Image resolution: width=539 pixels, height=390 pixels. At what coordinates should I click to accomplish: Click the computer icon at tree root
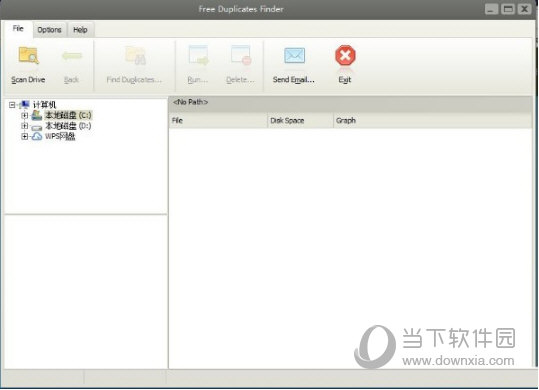(x=25, y=104)
